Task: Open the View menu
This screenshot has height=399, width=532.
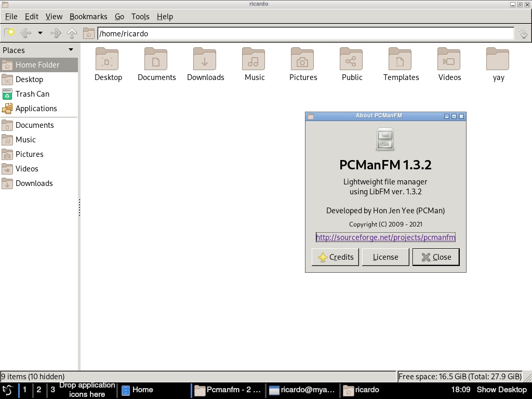Action: coord(54,17)
